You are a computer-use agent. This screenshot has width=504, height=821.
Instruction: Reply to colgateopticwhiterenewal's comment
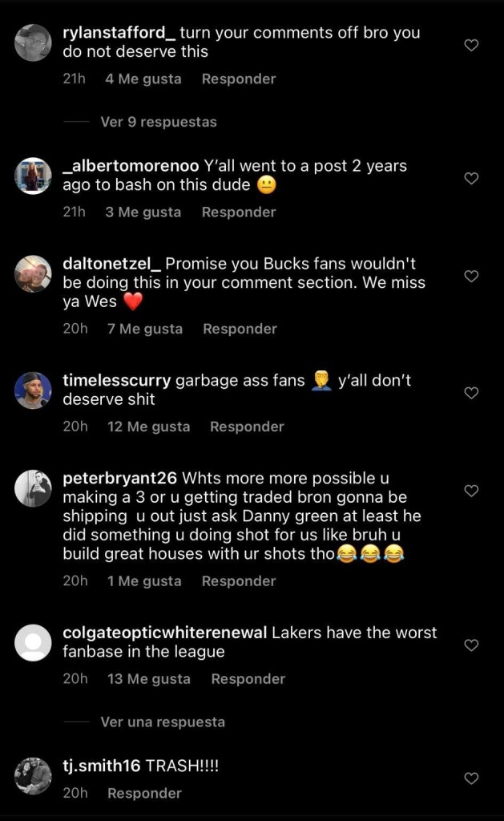pos(248,679)
